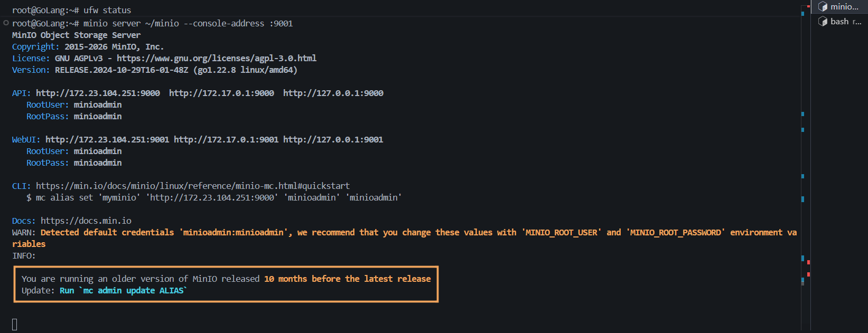
Task: Click the WARN default credentials message
Action: coord(404,238)
